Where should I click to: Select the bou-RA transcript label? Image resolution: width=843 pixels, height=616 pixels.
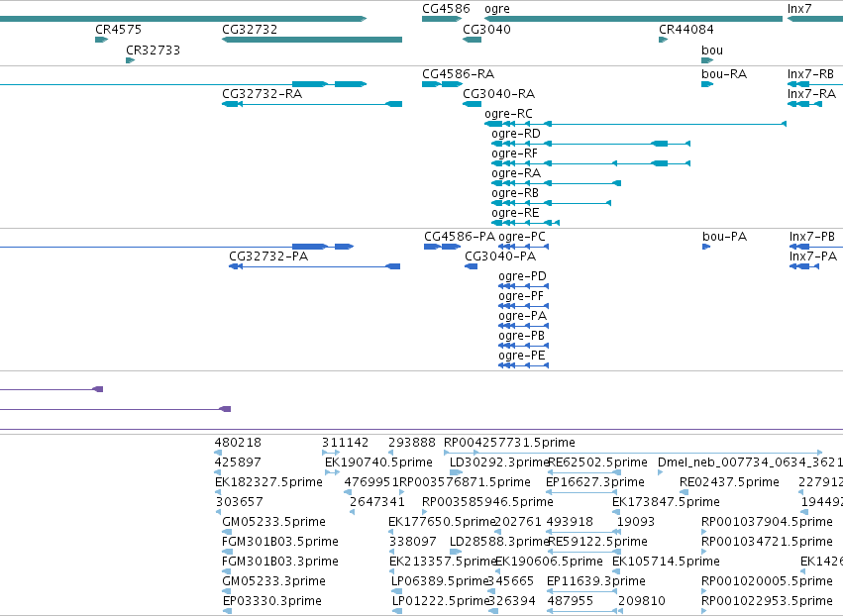[x=724, y=73]
